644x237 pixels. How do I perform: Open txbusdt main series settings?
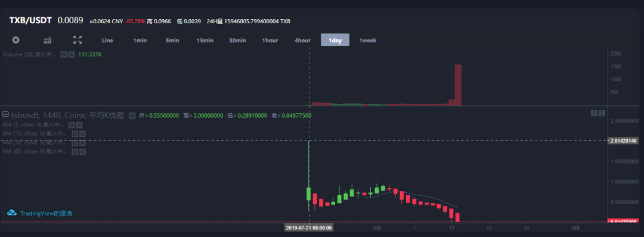[132, 116]
